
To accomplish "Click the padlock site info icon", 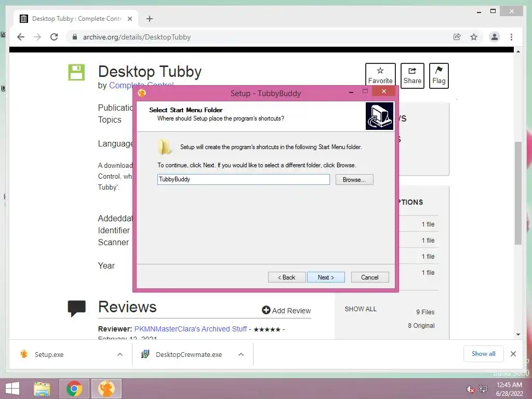I will tap(75, 37).
